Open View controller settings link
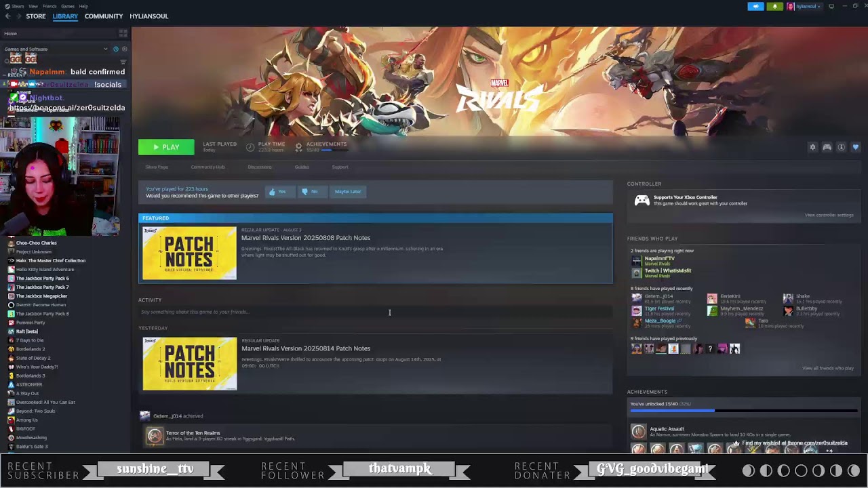 (x=829, y=215)
